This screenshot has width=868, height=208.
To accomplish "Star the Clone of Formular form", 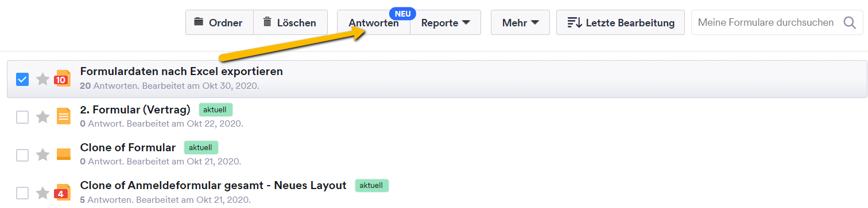I will click(x=43, y=155).
